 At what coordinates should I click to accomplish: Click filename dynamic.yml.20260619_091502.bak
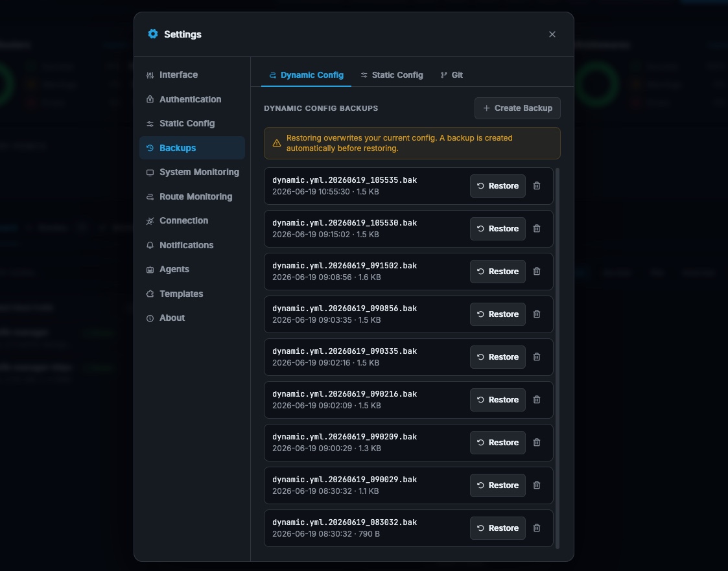pyautogui.click(x=344, y=266)
